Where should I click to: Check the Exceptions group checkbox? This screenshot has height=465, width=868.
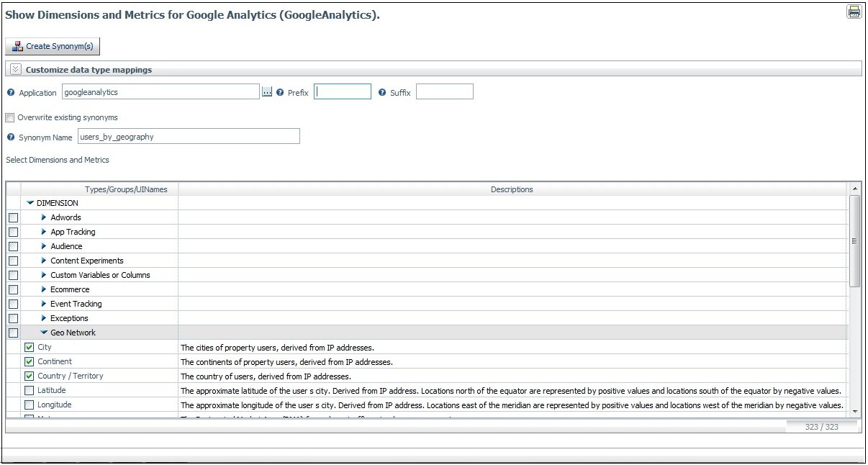pos(13,318)
